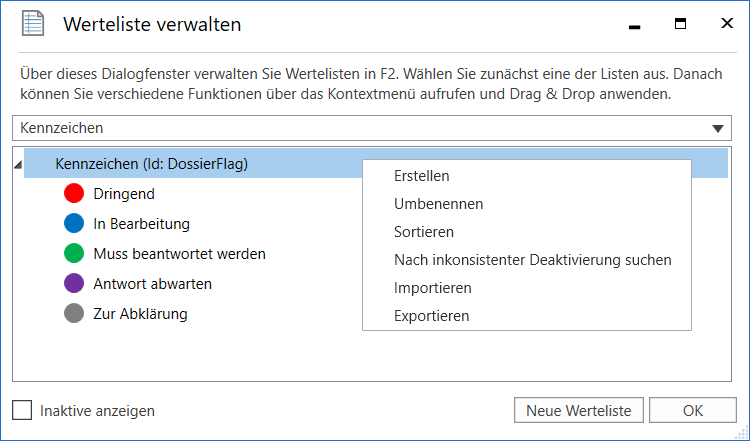Screen dimensions: 750x441
Task: Click the blue In Bearbeitung flag icon
Action: tap(73, 224)
